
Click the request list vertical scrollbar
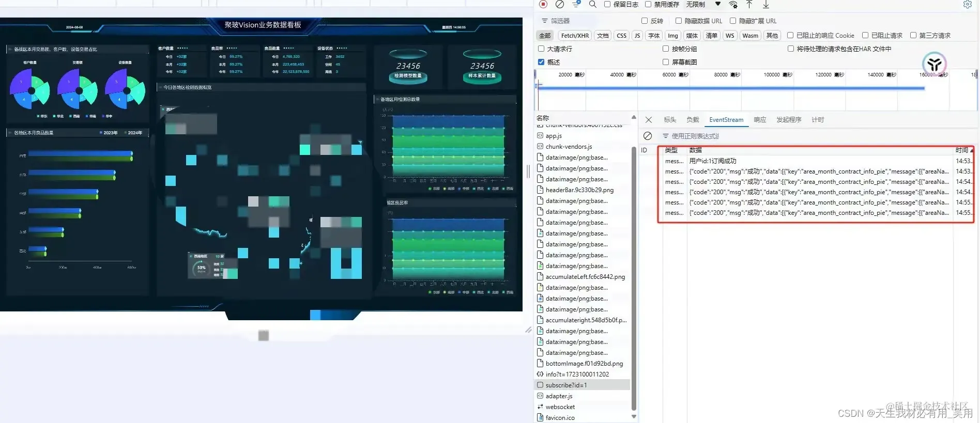click(x=634, y=279)
